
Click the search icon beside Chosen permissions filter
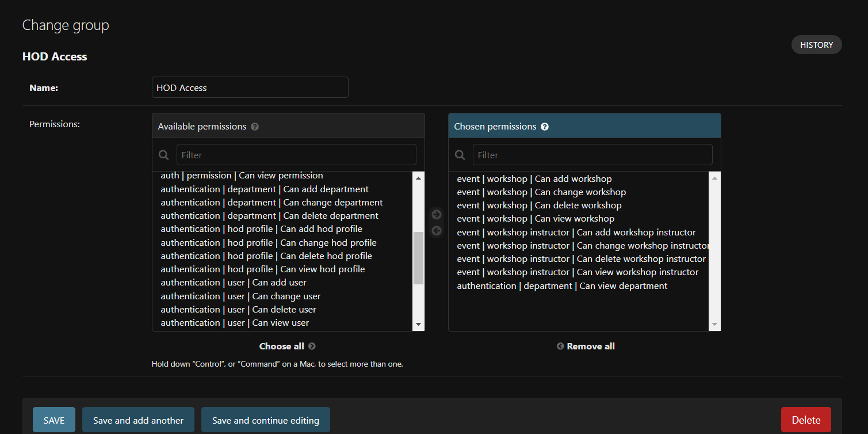tap(460, 155)
